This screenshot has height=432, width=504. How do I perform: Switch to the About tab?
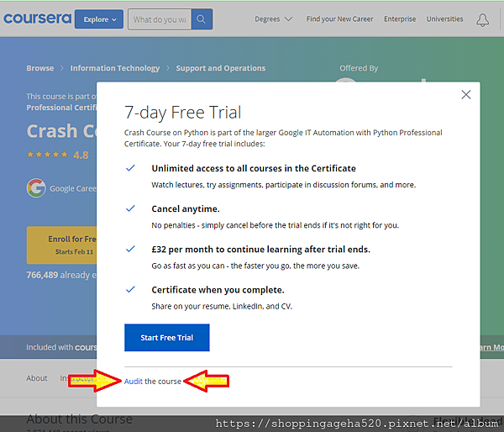coord(37,378)
